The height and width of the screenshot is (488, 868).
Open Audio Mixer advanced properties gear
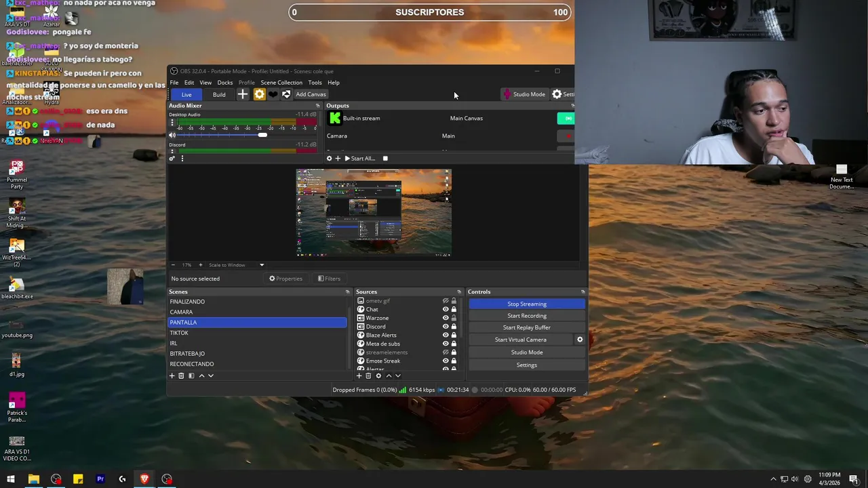pos(172,158)
